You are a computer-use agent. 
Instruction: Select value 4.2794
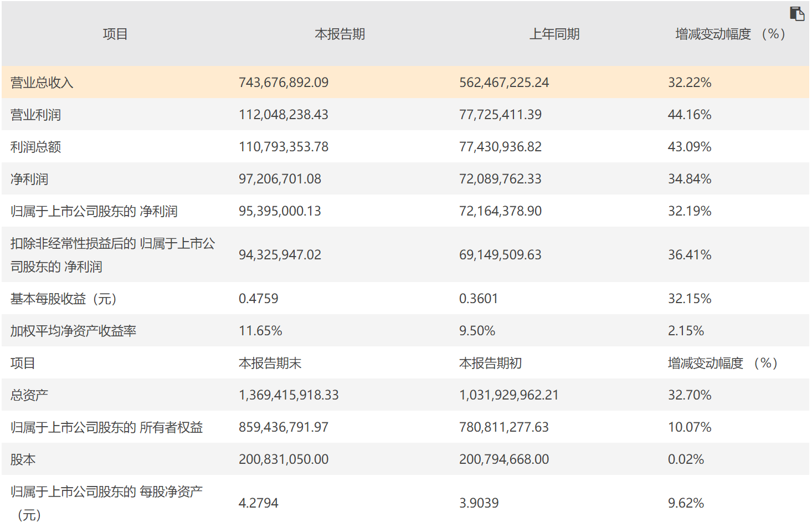[259, 503]
